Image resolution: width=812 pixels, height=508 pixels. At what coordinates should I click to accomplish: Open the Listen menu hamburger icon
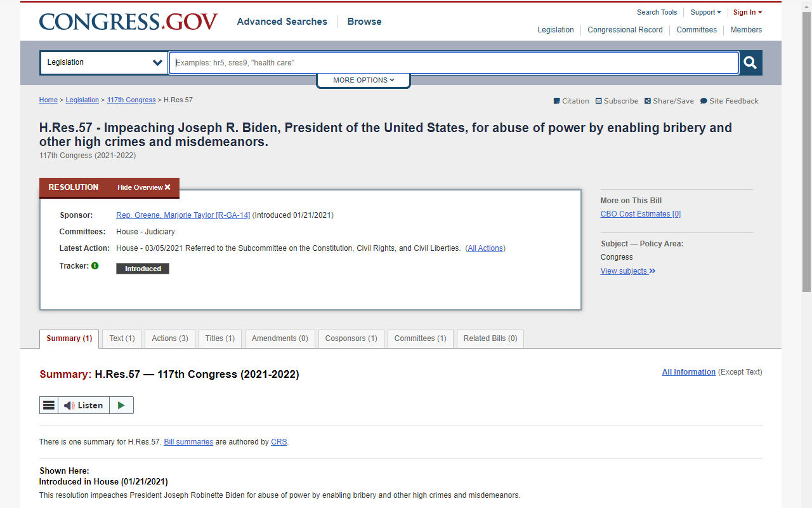(x=49, y=405)
